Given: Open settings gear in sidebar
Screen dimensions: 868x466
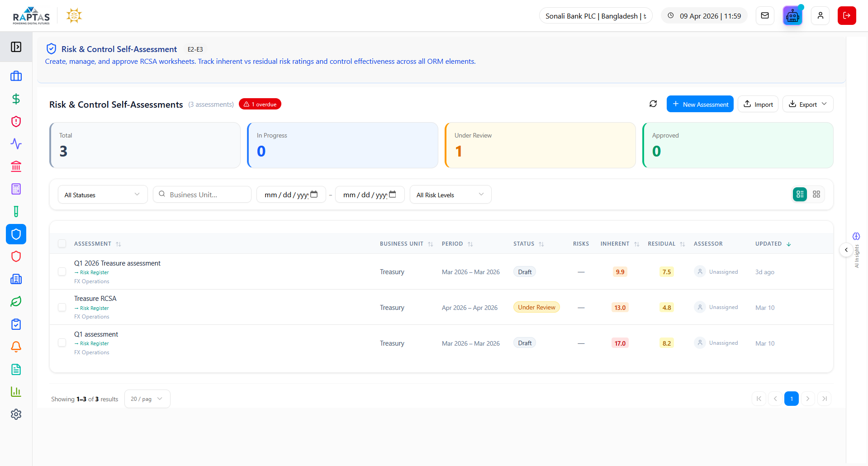Looking at the screenshot, I should [x=16, y=414].
